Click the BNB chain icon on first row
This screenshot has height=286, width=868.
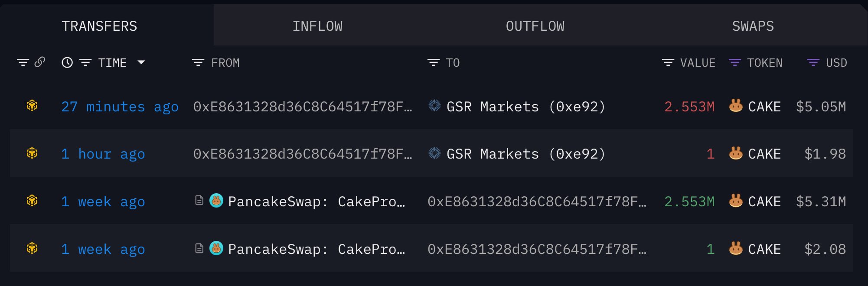pos(32,106)
